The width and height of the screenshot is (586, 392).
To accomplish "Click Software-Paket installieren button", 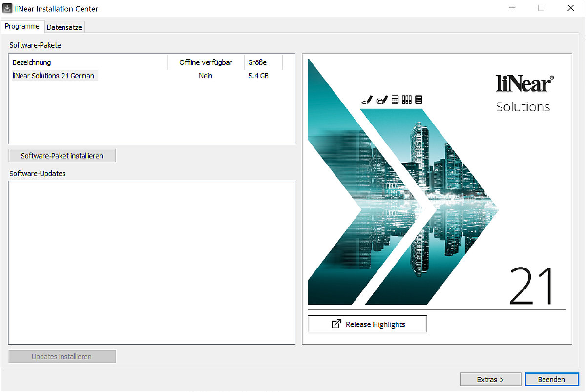I will (x=62, y=156).
